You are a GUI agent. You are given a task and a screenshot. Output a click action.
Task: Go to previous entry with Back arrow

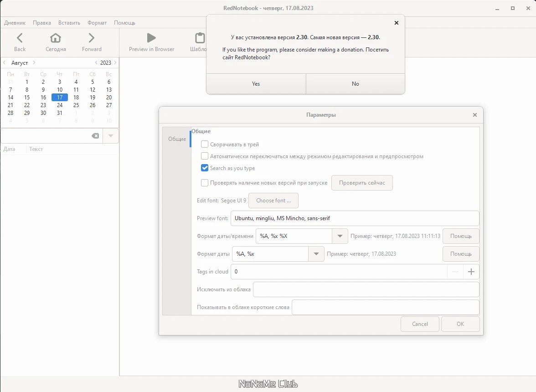pyautogui.click(x=20, y=38)
